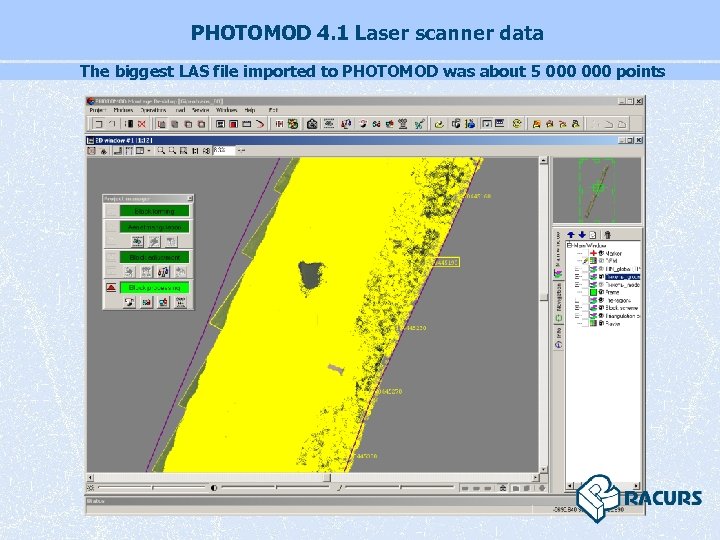720x540 pixels.
Task: Click the Block forming button
Action: click(154, 211)
